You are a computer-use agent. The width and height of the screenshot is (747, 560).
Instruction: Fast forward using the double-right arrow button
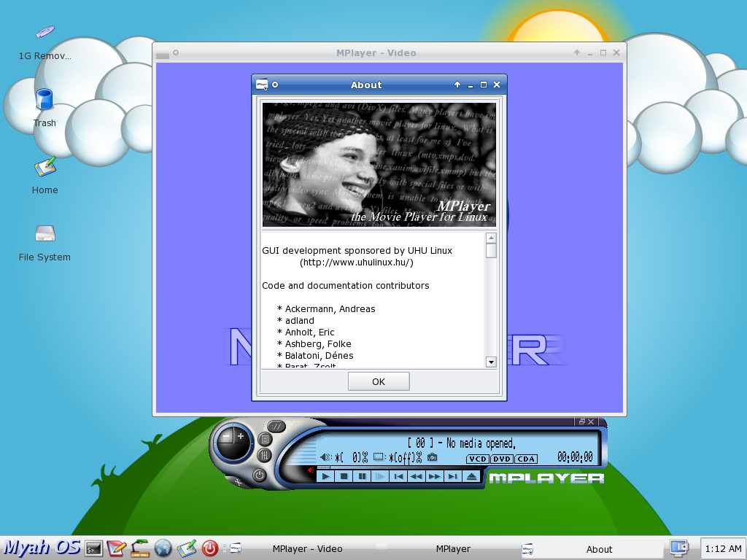pyautogui.click(x=435, y=476)
